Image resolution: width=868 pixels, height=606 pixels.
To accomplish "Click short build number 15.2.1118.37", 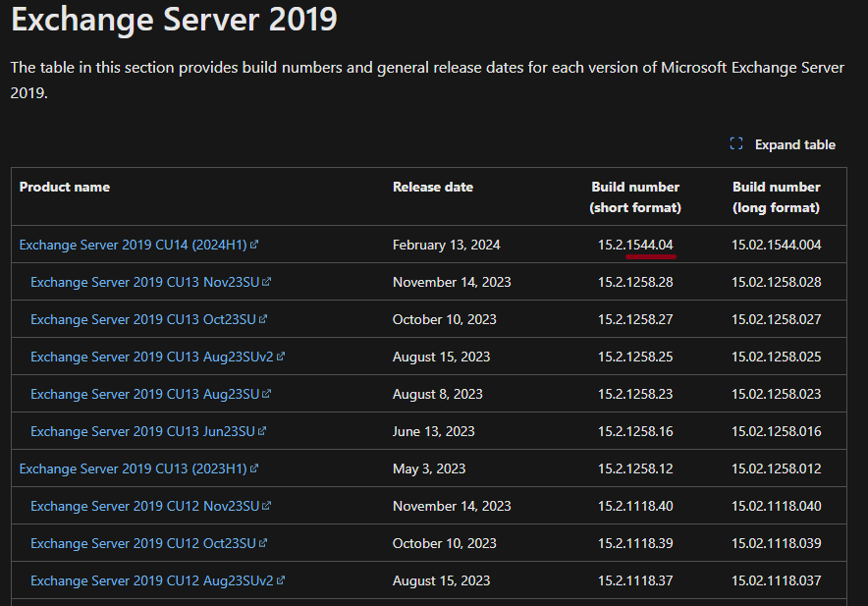I will 635,580.
